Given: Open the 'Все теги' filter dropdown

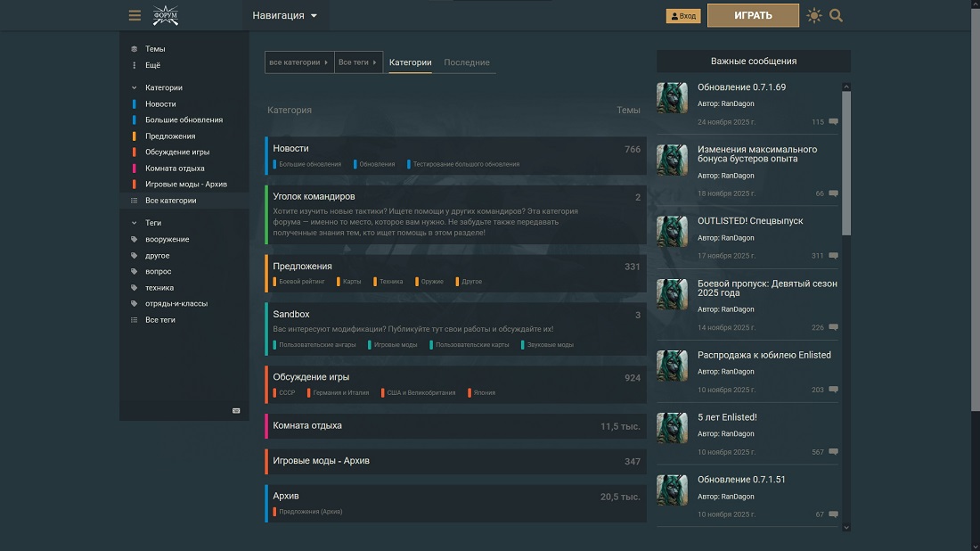Looking at the screenshot, I should (358, 62).
